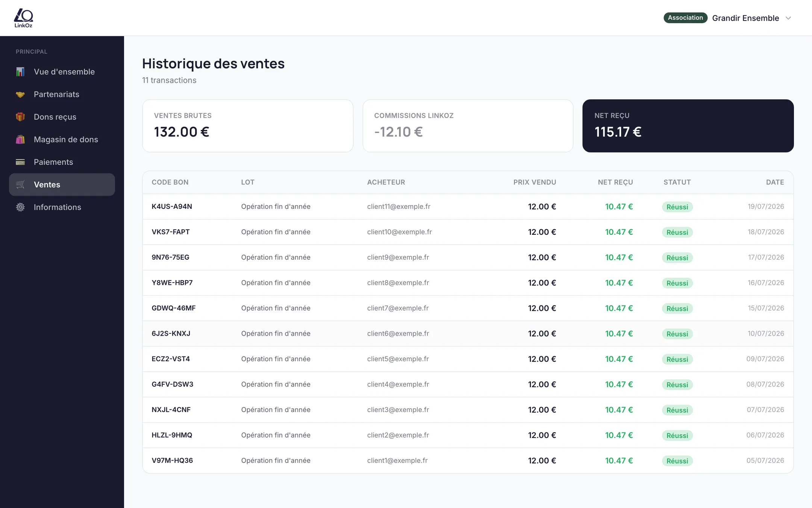Click the credit card icon beside Paiements

(x=20, y=162)
